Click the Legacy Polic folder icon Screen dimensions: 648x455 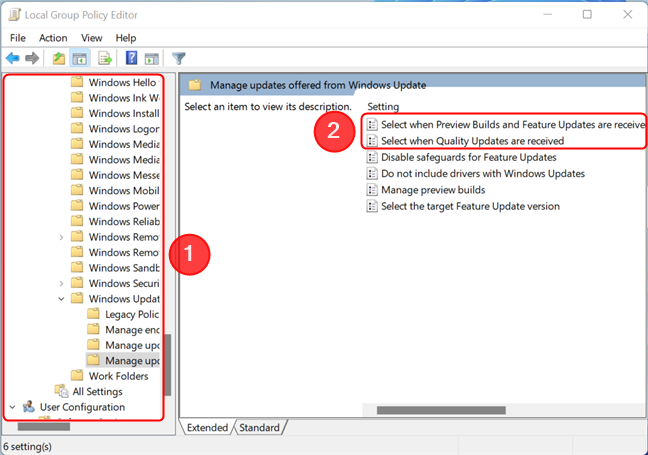point(93,314)
